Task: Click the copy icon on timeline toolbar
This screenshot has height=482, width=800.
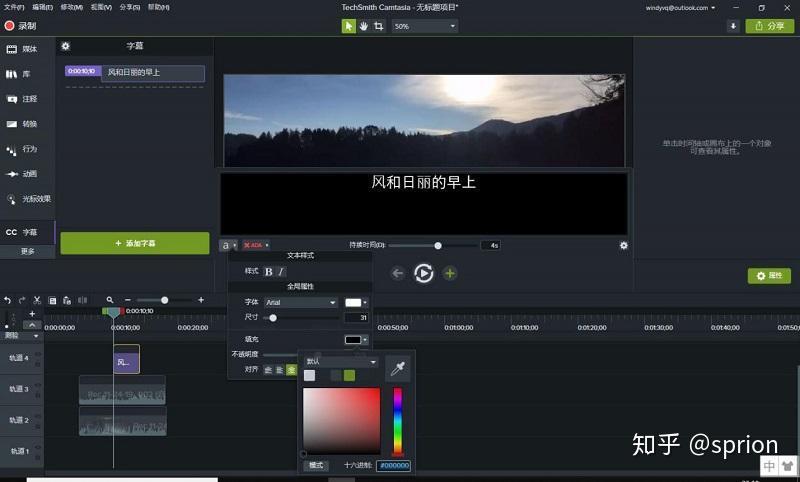Action: (x=52, y=300)
